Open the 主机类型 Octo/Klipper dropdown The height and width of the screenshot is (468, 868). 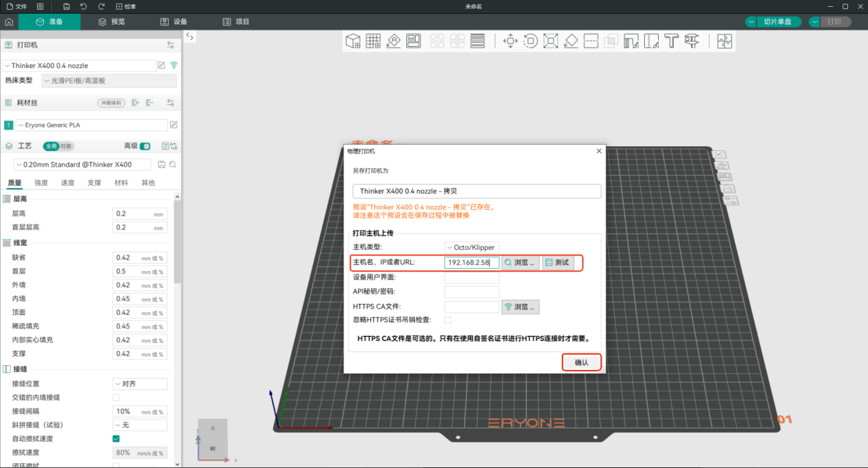pos(471,248)
